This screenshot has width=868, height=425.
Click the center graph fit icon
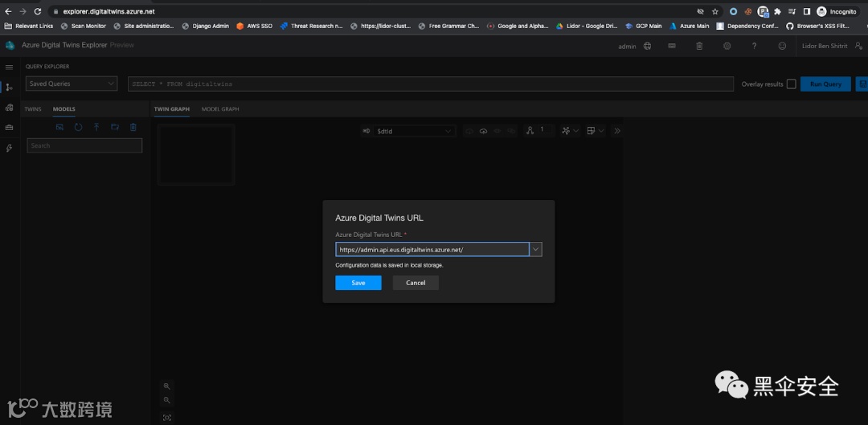[166, 418]
